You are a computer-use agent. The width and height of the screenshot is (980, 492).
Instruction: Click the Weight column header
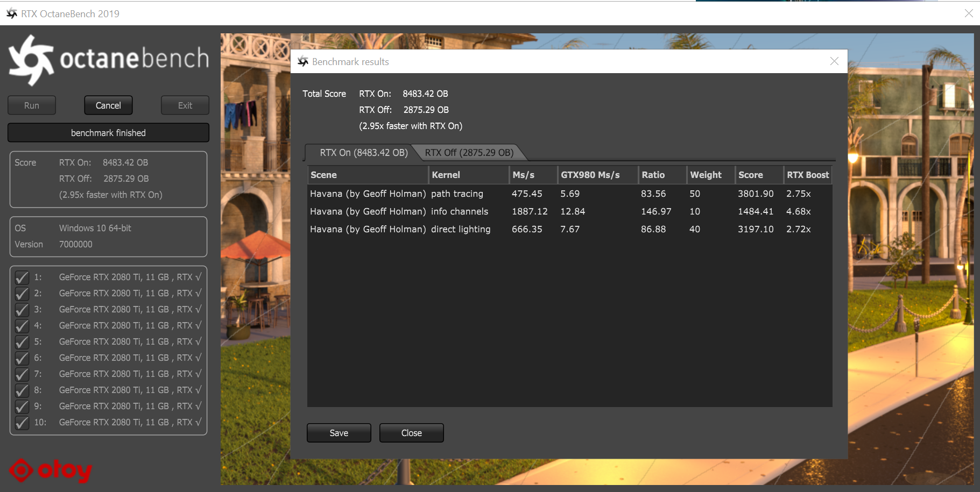pyautogui.click(x=711, y=175)
